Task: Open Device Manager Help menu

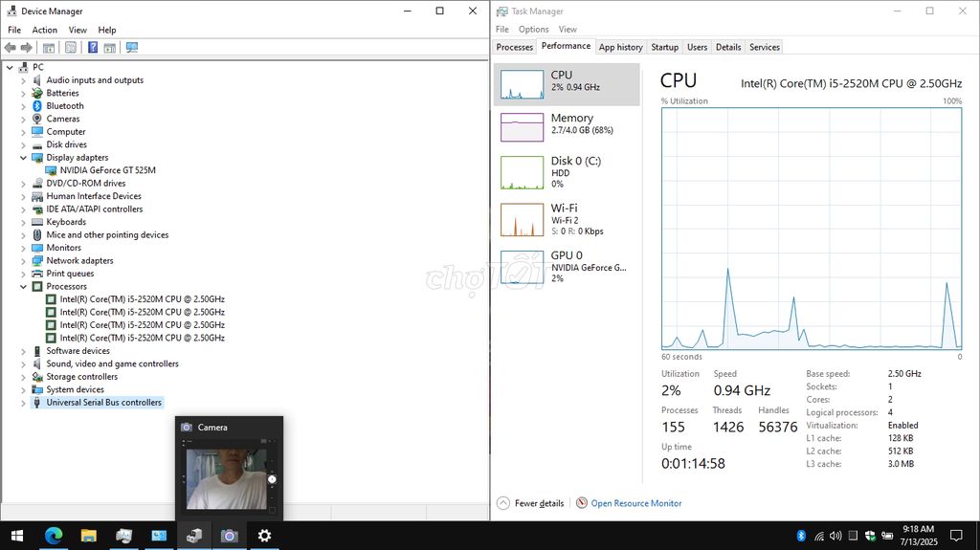Action: pyautogui.click(x=107, y=30)
